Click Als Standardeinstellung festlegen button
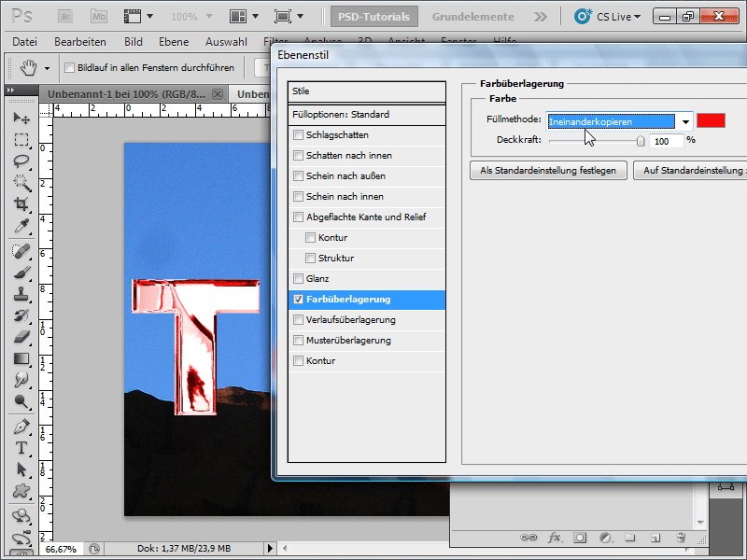747x560 pixels. pos(548,171)
